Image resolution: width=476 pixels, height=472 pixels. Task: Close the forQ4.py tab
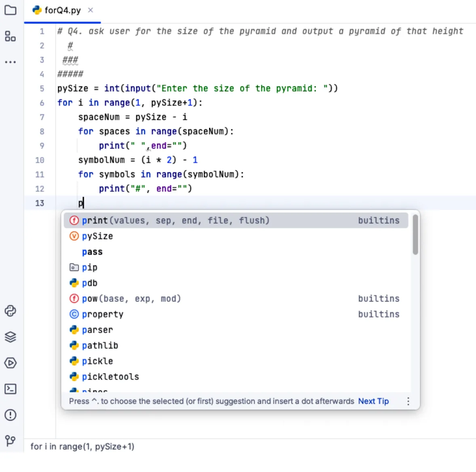coord(91,10)
